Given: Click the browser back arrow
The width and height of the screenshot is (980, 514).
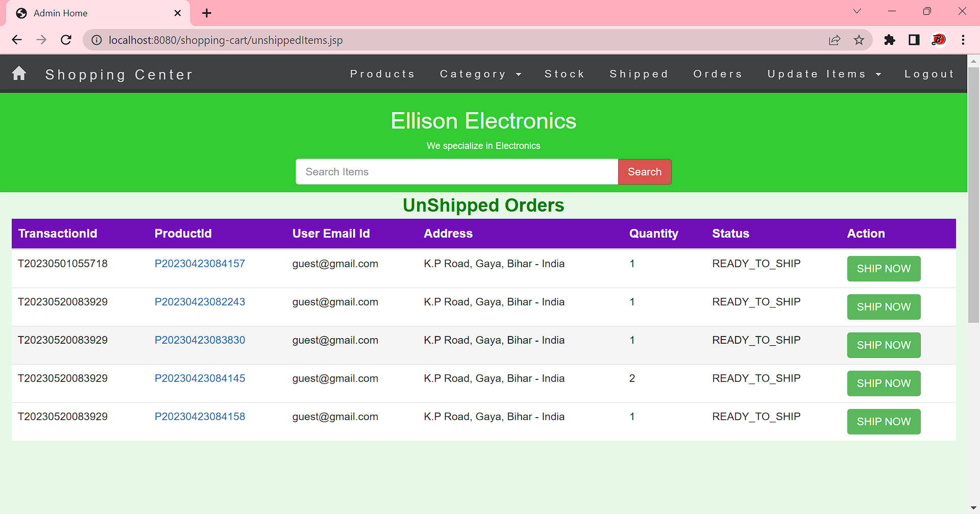Looking at the screenshot, I should pyautogui.click(x=17, y=40).
